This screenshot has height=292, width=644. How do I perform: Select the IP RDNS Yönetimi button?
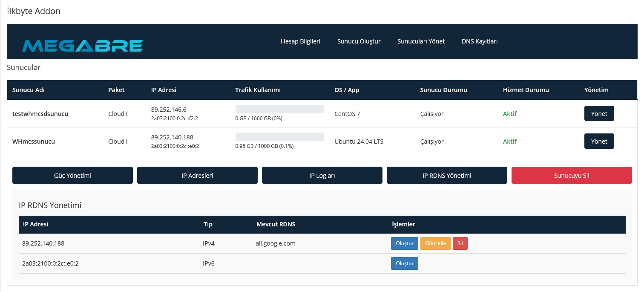[x=447, y=175]
